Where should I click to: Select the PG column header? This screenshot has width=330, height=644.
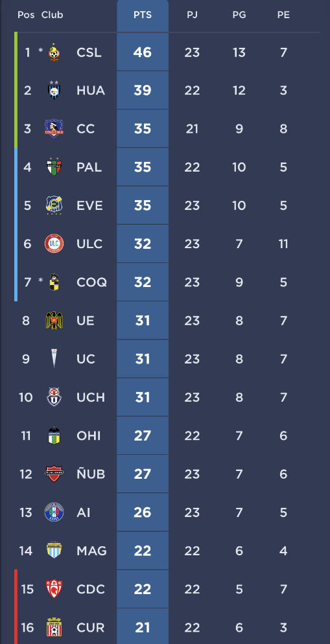(239, 15)
